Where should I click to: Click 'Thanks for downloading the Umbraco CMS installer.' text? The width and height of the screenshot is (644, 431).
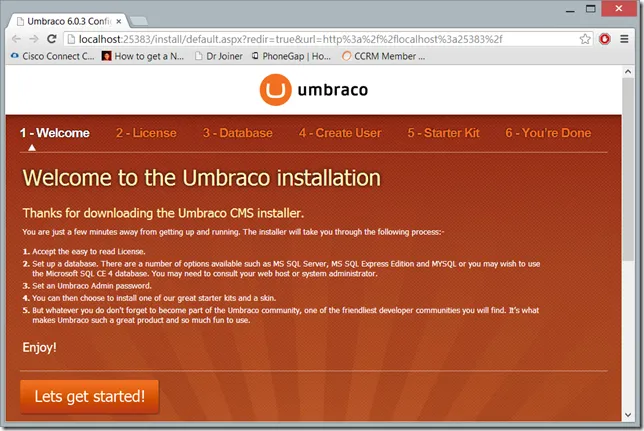point(163,213)
